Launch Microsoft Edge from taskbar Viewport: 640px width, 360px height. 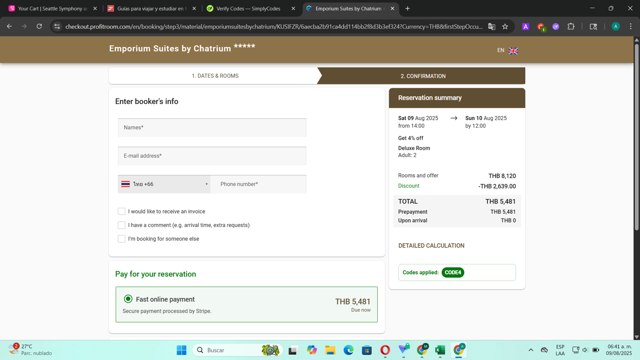(x=349, y=350)
